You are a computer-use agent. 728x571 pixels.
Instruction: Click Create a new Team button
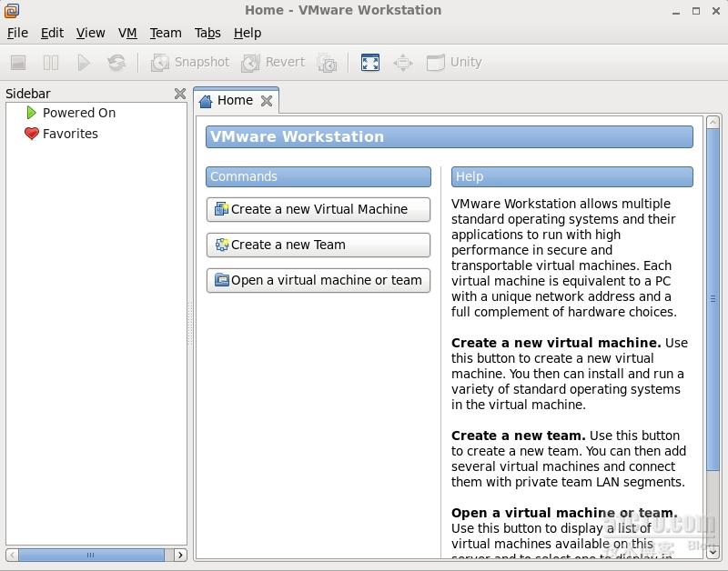click(318, 245)
